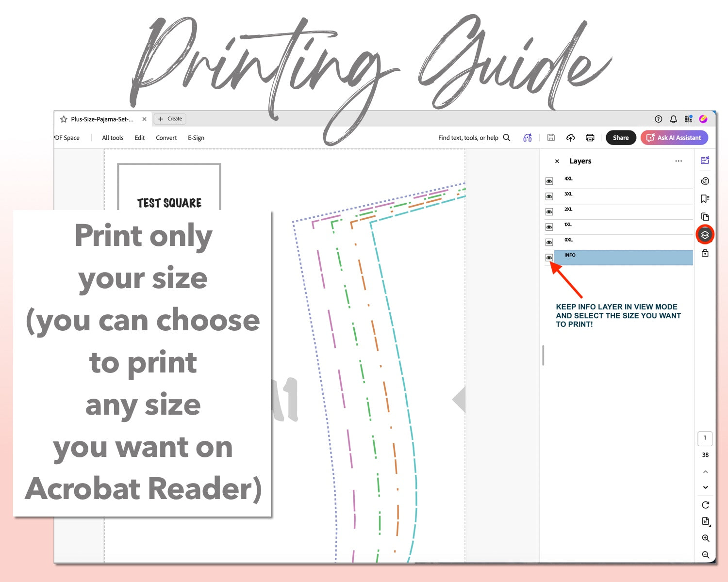Screen dimensions: 728x582
Task: Open the AI generative summary sidebar icon
Action: 705,161
